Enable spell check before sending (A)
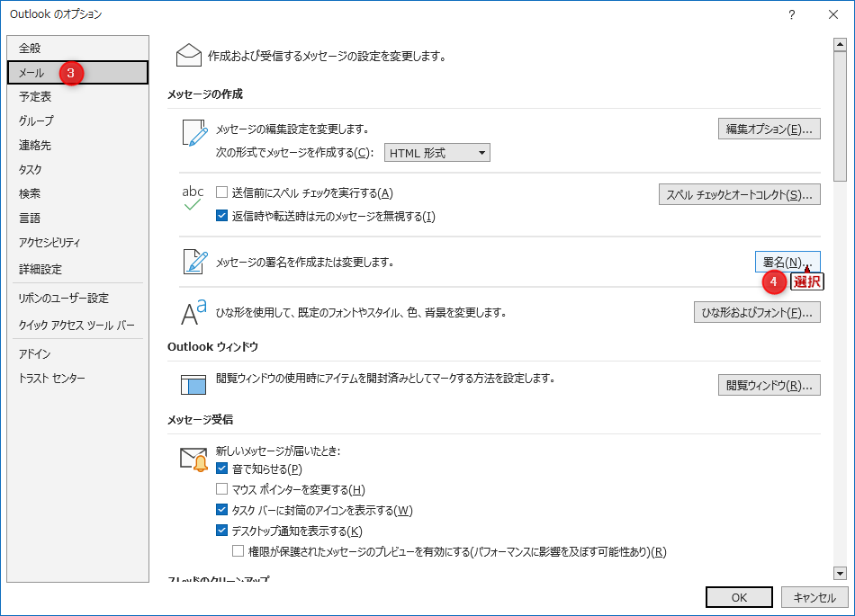The image size is (855, 616). tap(221, 192)
